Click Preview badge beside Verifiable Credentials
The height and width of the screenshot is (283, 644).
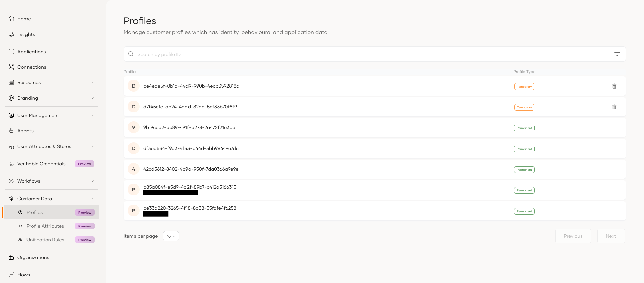coord(85,164)
